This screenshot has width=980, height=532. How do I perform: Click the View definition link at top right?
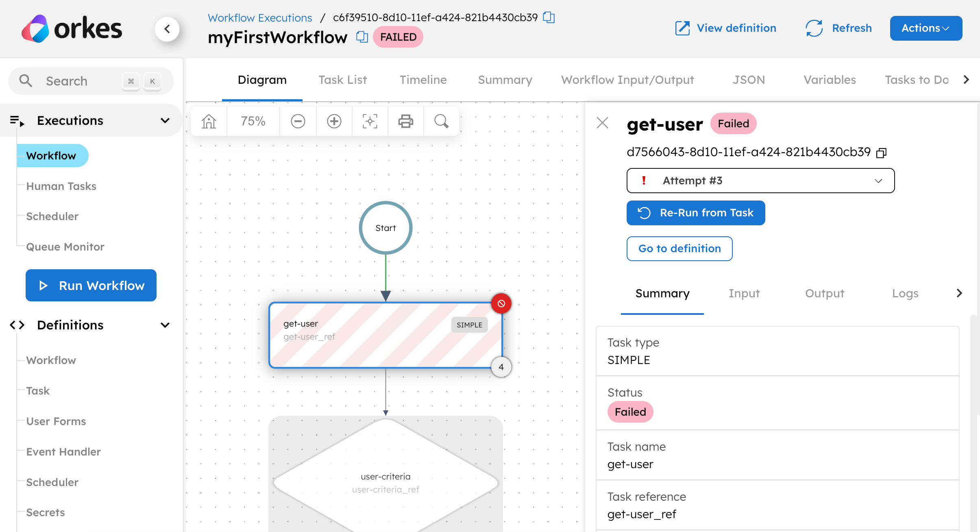(x=725, y=28)
